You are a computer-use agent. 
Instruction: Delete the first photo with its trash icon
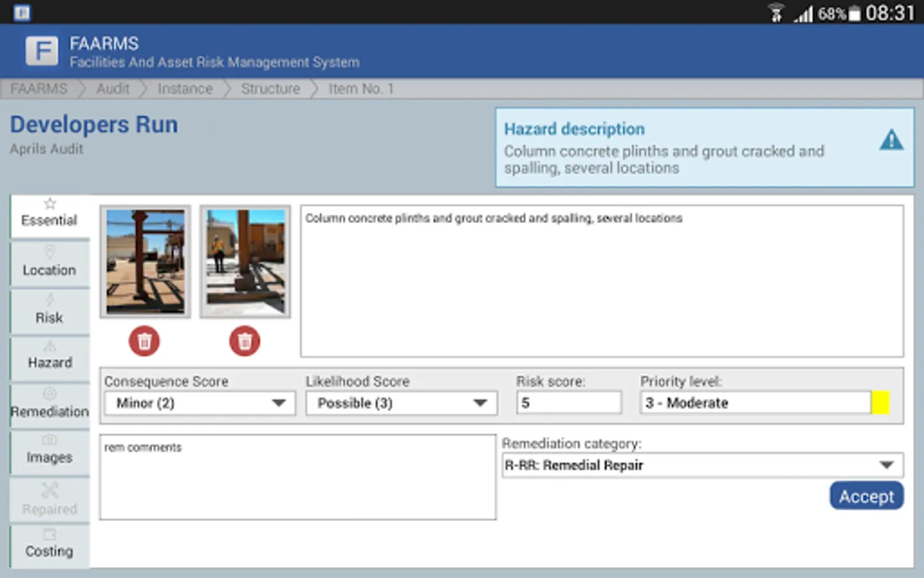(x=144, y=341)
